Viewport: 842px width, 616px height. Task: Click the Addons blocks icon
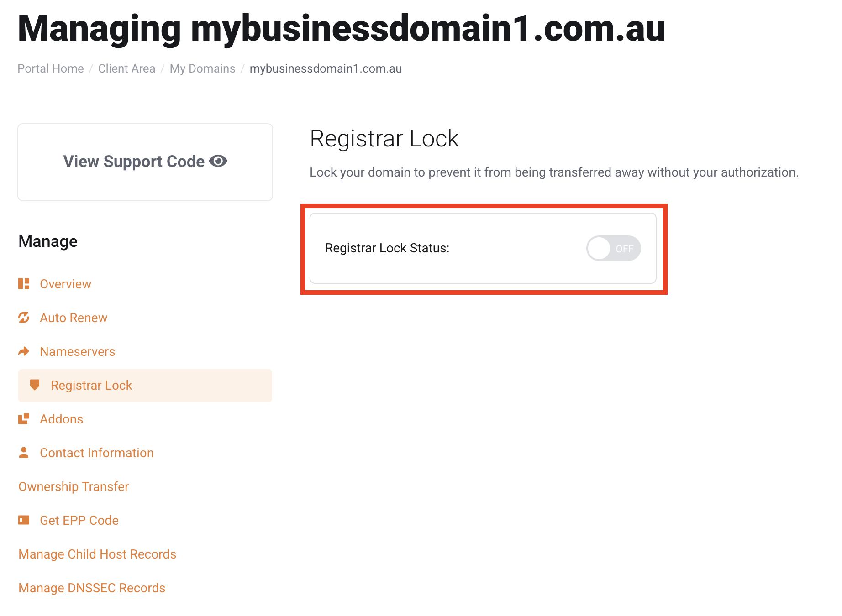click(24, 418)
